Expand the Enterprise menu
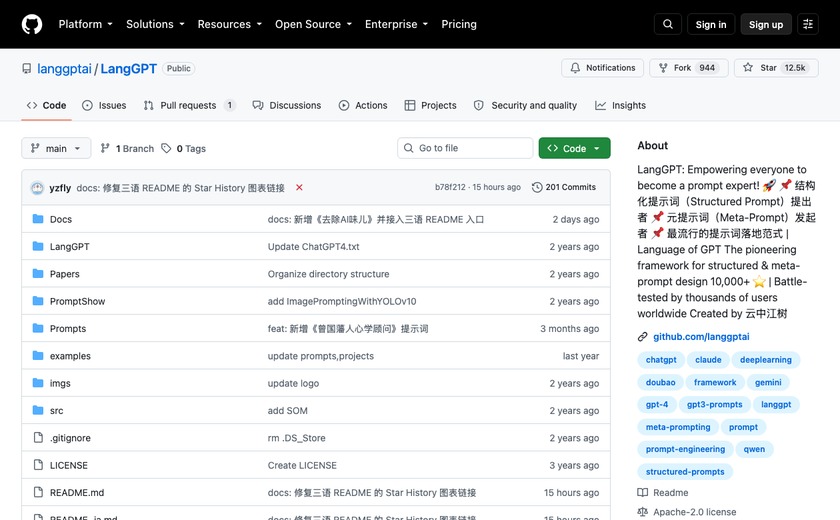This screenshot has height=520, width=840. tap(396, 24)
